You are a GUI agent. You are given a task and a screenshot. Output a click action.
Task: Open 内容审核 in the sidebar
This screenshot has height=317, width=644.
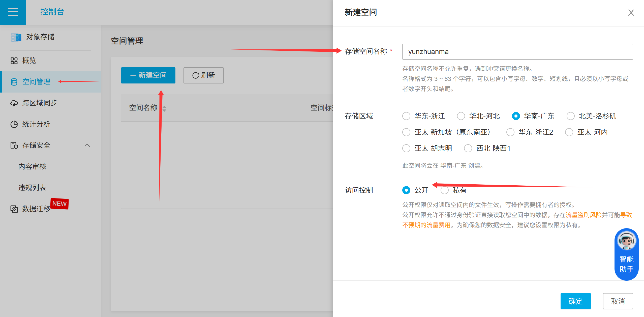pyautogui.click(x=32, y=166)
